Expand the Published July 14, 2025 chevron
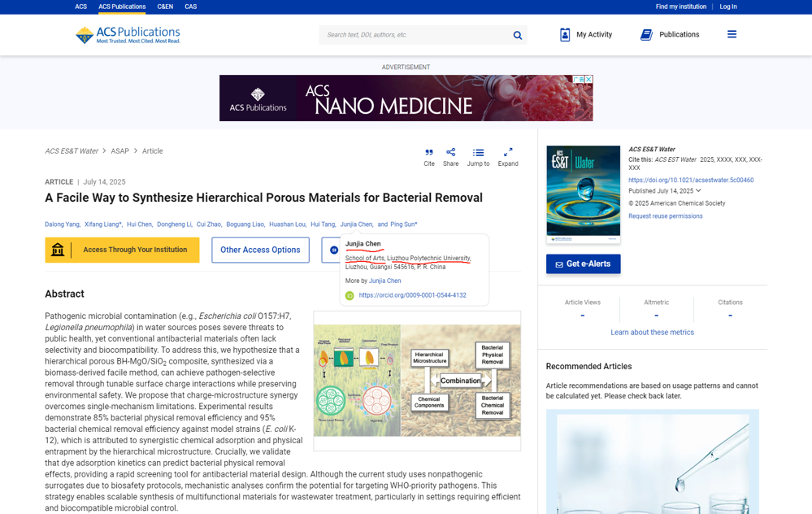The width and height of the screenshot is (812, 514). (698, 191)
